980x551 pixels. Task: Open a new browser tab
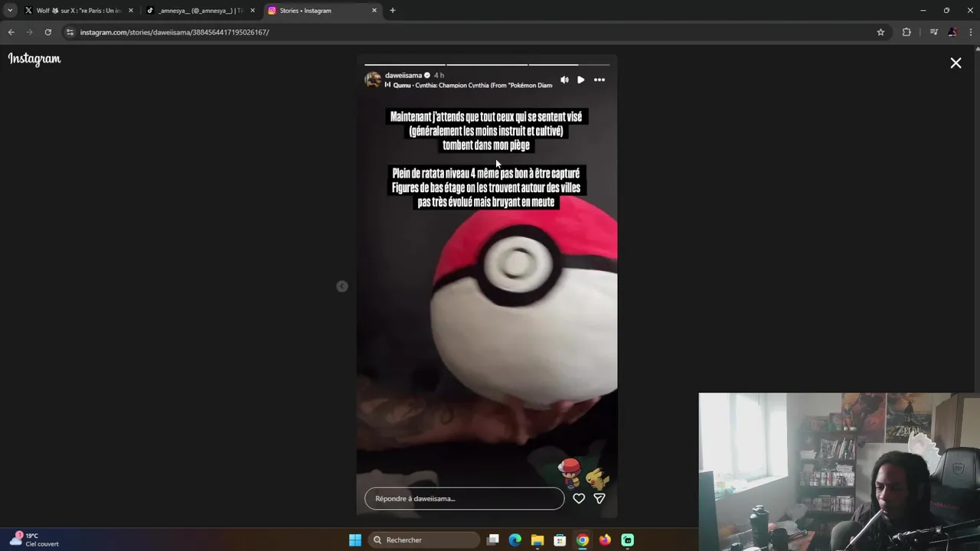tap(393, 11)
